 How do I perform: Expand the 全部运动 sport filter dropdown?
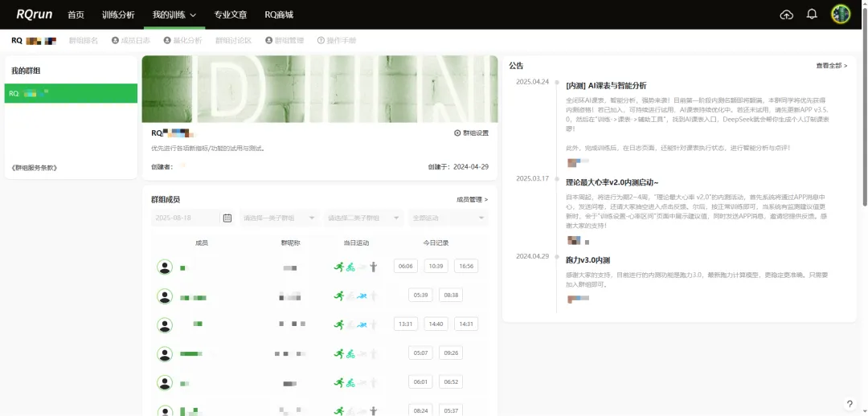[x=448, y=218]
